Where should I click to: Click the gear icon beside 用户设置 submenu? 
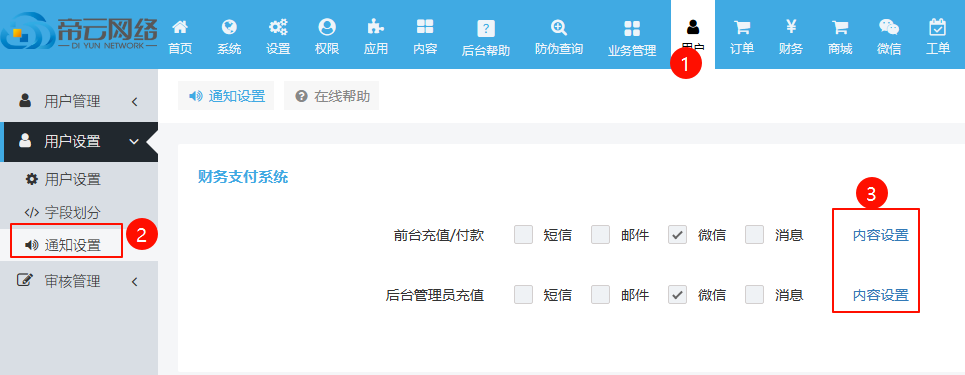pos(31,179)
